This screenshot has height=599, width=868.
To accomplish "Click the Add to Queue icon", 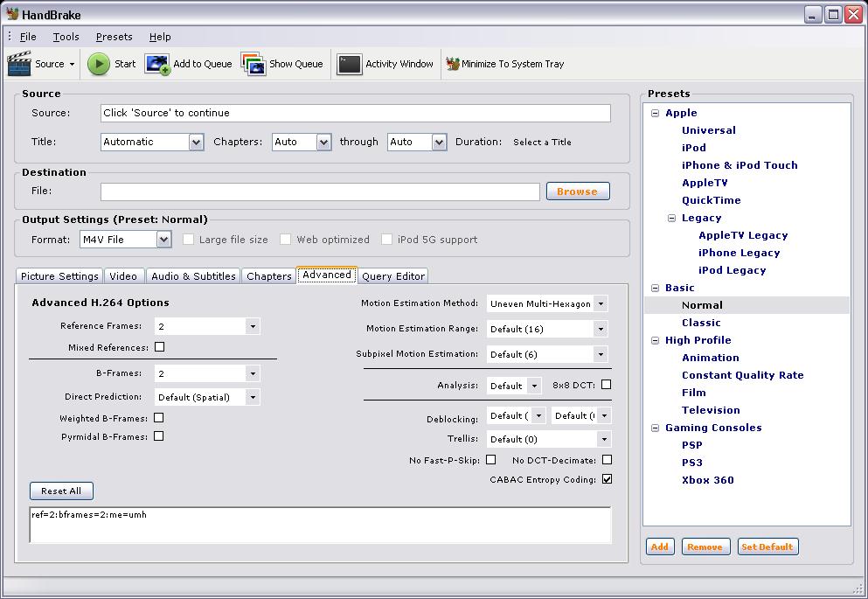I will 157,64.
